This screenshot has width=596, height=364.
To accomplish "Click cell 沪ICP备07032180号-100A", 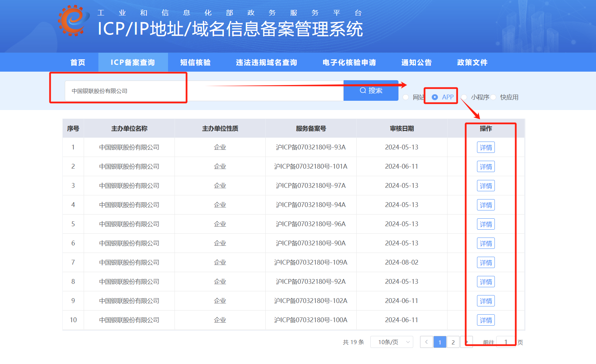I will tap(311, 320).
